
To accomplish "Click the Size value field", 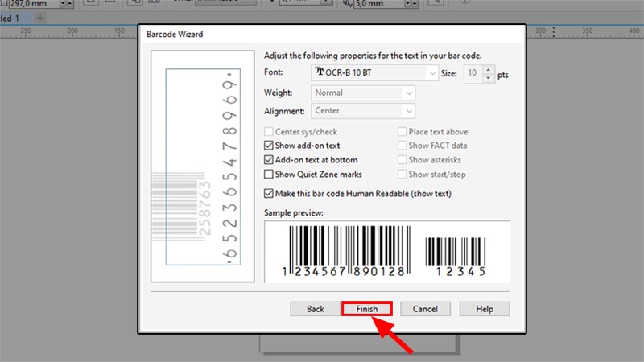I will tap(473, 73).
